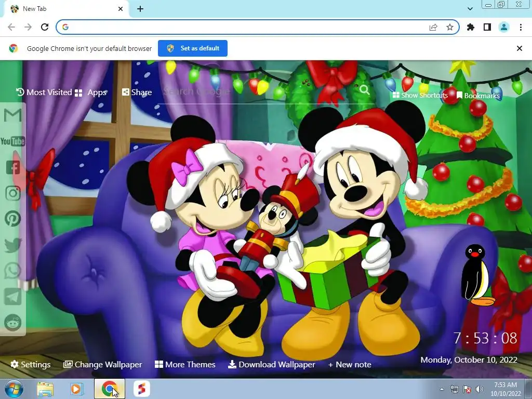Open the Bookmarks menu
The height and width of the screenshot is (399, 532).
[478, 96]
